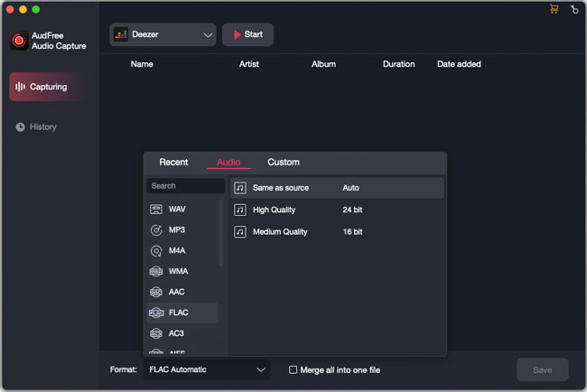This screenshot has width=587, height=392.
Task: Select the Audio tab
Action: click(228, 162)
